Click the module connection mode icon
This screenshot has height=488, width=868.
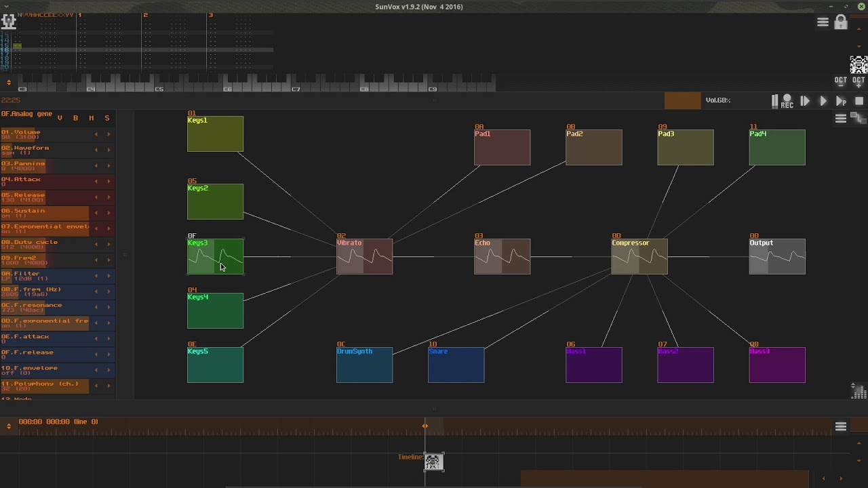click(858, 119)
